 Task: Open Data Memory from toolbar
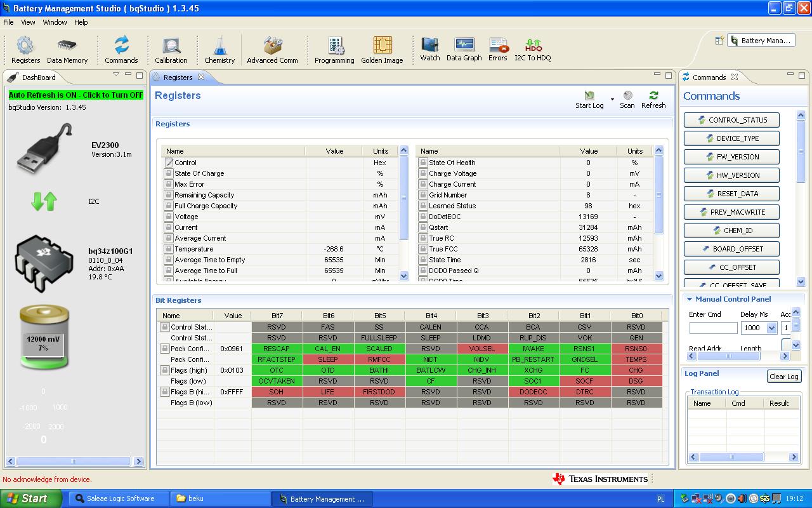[67, 50]
